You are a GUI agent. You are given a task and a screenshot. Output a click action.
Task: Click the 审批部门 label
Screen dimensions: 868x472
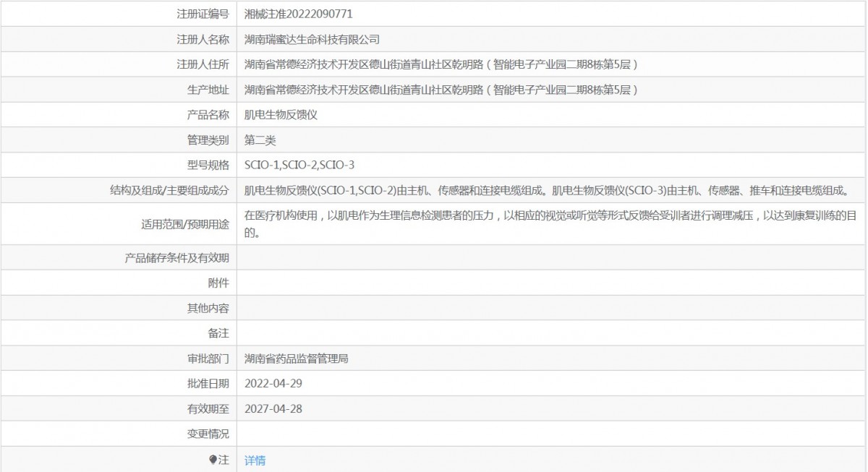(x=208, y=358)
